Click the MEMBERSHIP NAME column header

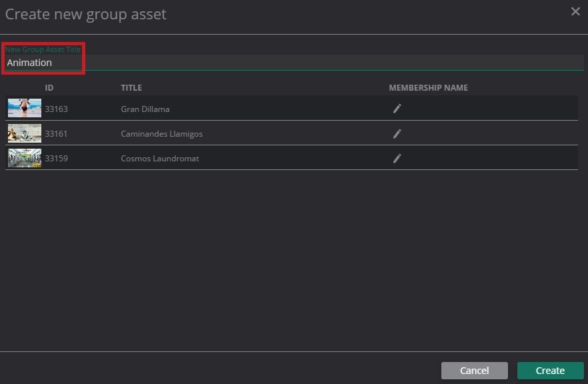(x=428, y=88)
